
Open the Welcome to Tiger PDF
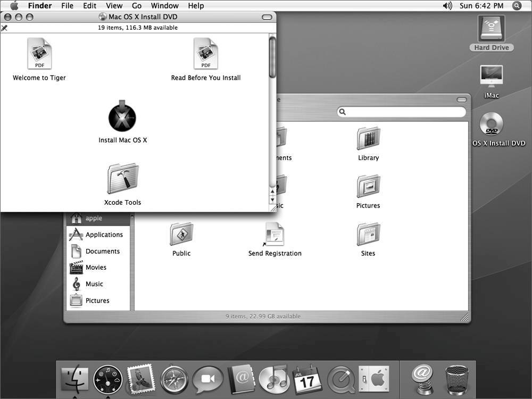[x=39, y=53]
